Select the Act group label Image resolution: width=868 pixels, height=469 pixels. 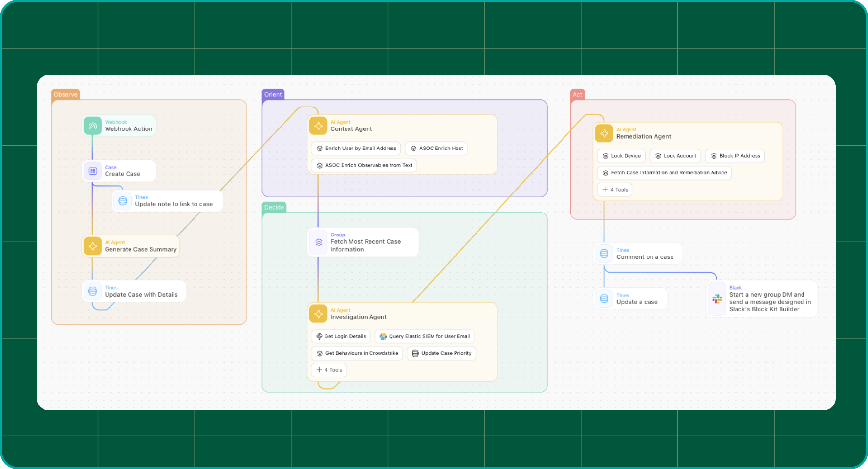[578, 95]
